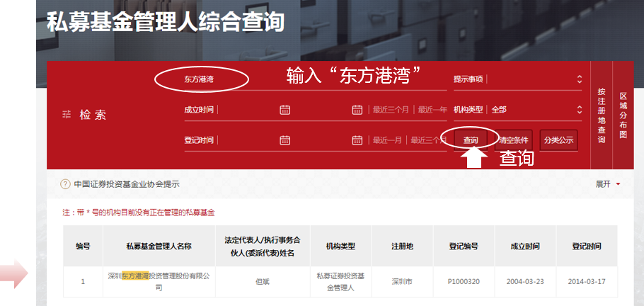Click the 编号 column header
Screen dimensions: 644x306
(x=83, y=246)
